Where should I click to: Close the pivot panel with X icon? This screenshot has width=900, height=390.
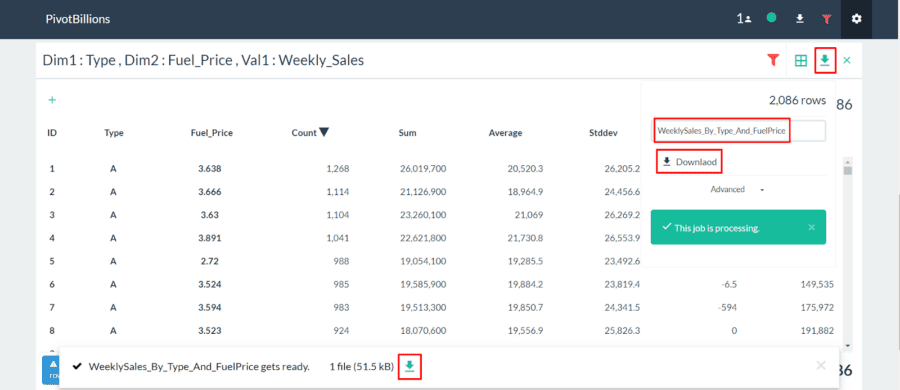(847, 60)
